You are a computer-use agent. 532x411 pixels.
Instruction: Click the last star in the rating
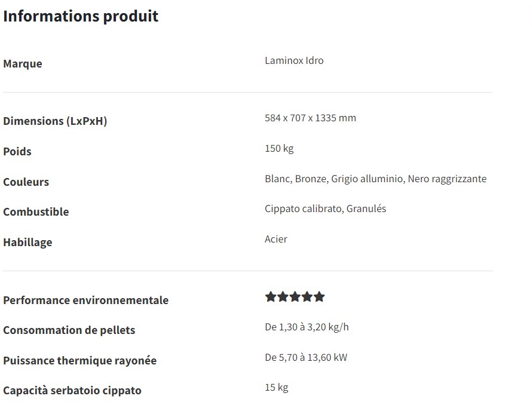click(x=319, y=297)
